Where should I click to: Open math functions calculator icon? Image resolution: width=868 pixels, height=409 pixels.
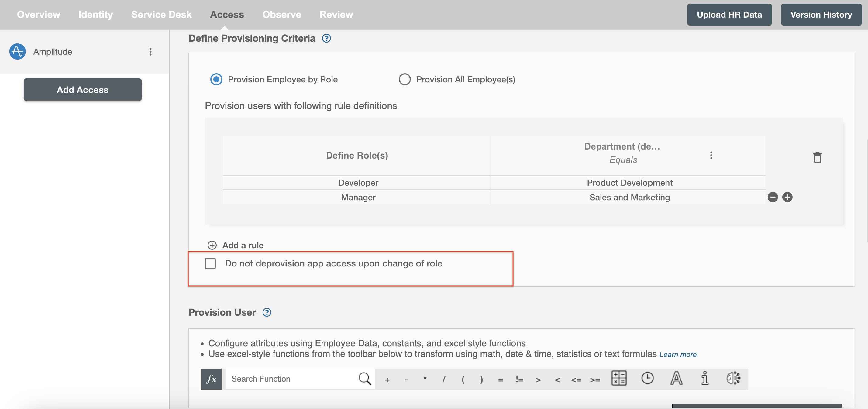[x=619, y=378]
